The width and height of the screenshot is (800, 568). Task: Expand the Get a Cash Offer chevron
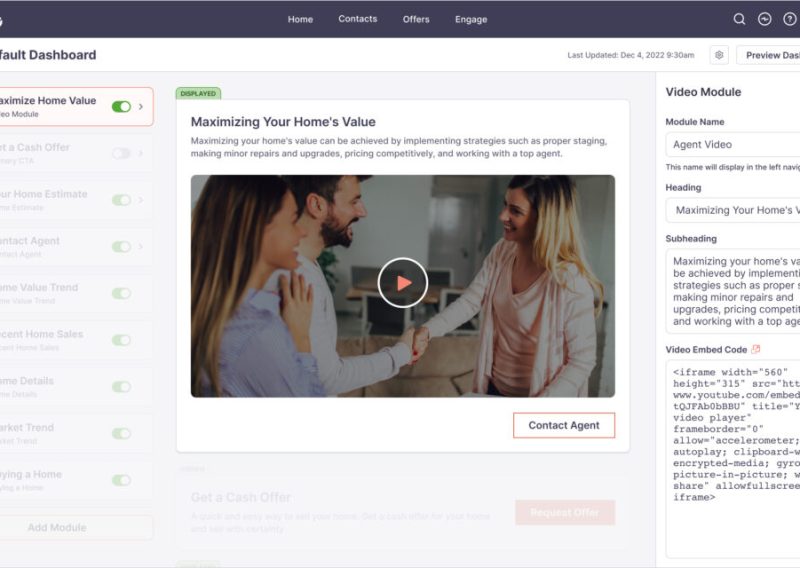141,153
